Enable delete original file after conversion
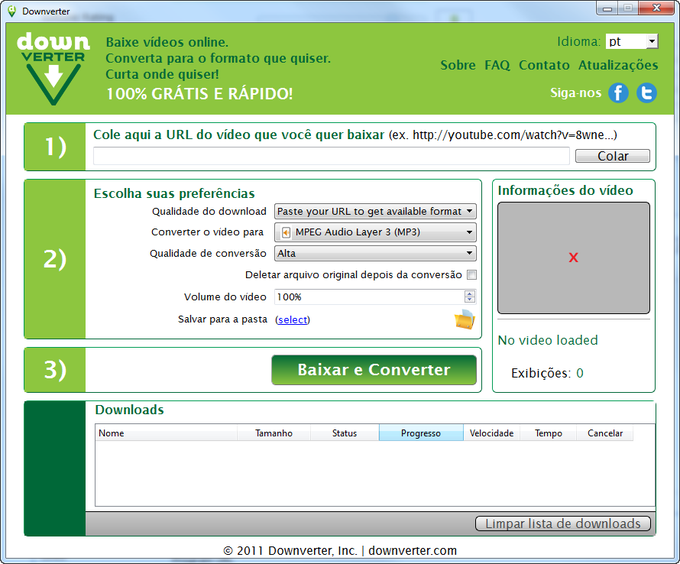The width and height of the screenshot is (680, 564). coord(471,275)
